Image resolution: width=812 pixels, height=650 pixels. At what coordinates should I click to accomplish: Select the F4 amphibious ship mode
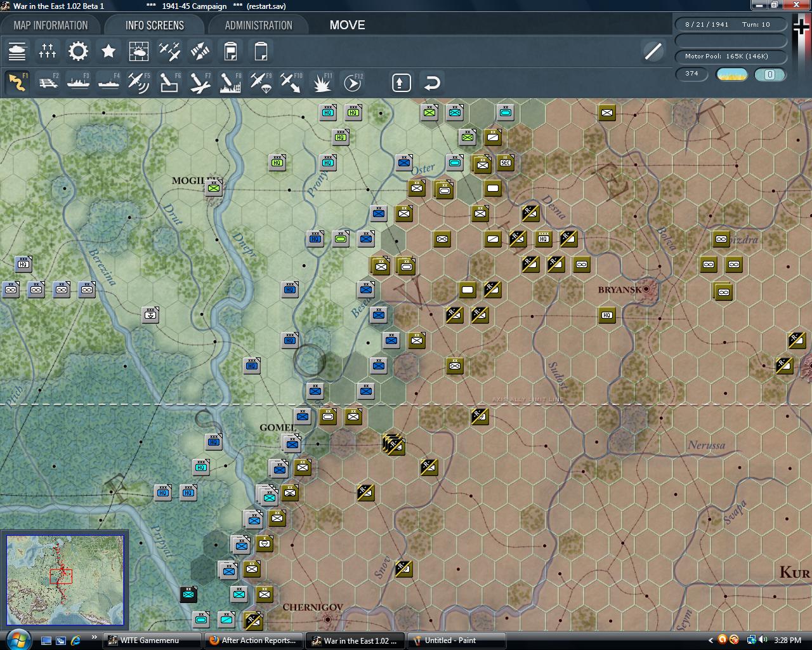point(108,83)
